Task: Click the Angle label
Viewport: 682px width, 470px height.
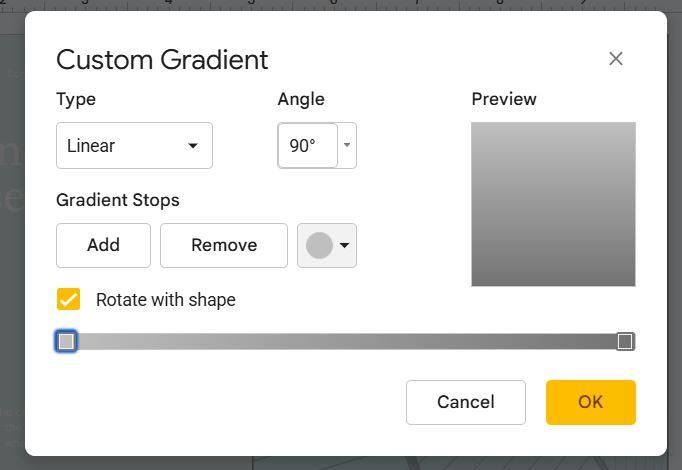Action: (x=301, y=100)
